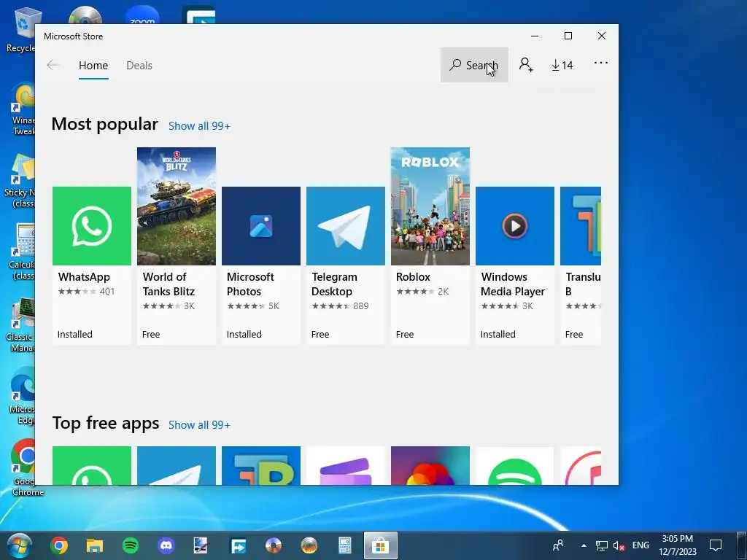Open the muted volume tray icon
747x560 pixels.
(x=619, y=545)
